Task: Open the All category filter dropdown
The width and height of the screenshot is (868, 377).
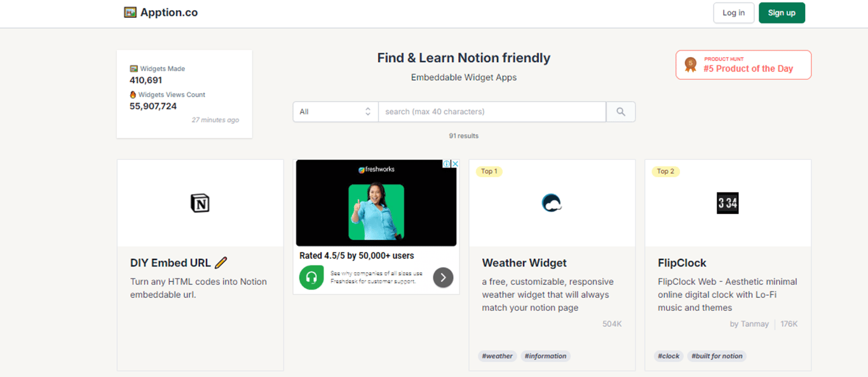Action: pos(335,111)
